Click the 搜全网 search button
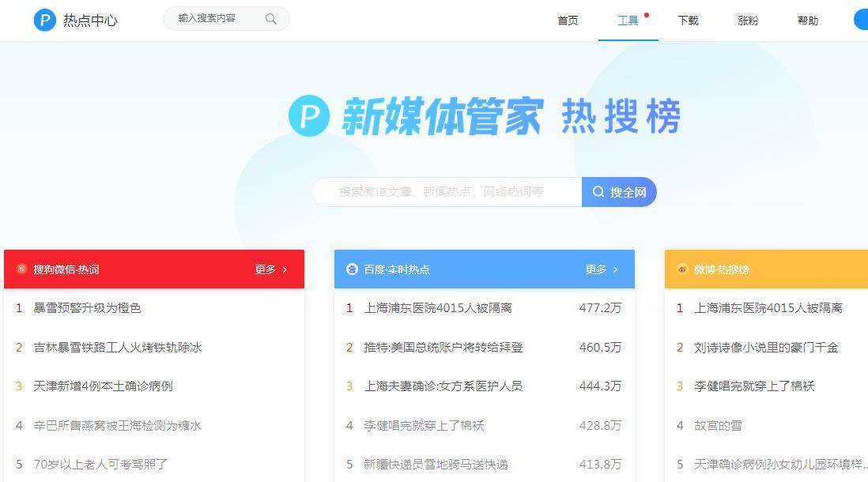 pyautogui.click(x=619, y=192)
